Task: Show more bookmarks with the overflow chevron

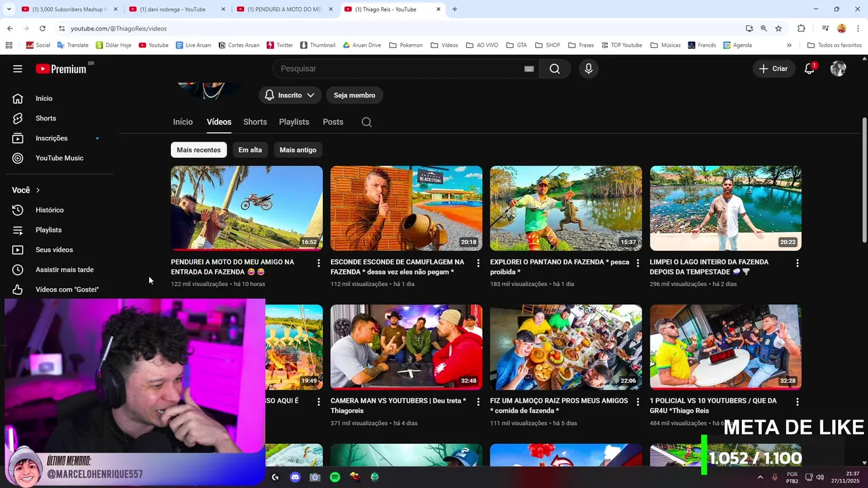Action: (789, 45)
